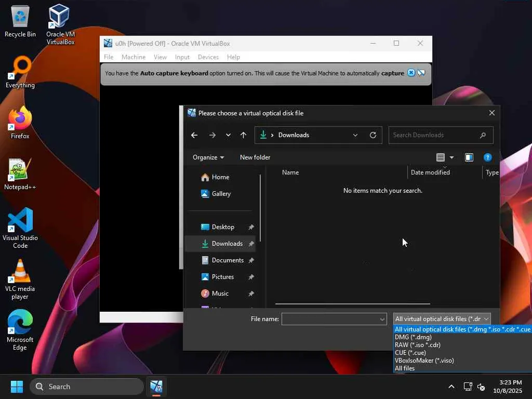Launch VLC media player shortcut
This screenshot has height=399, width=532.
20,280
